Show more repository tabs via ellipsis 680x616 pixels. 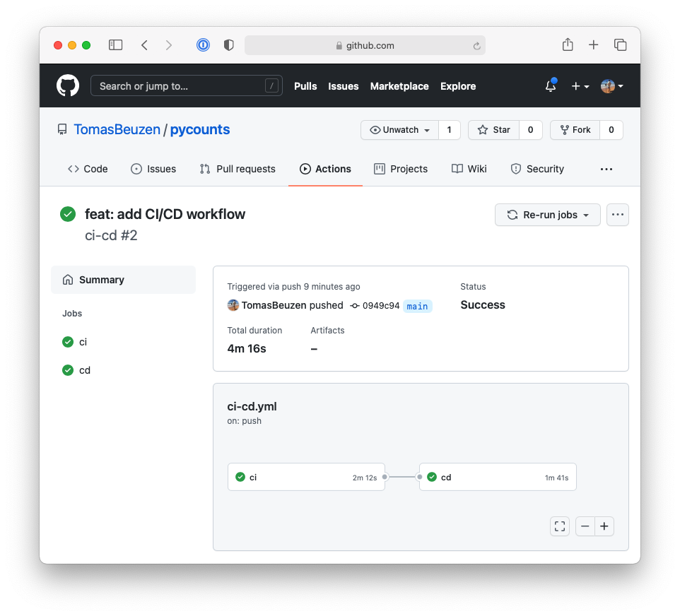(606, 169)
